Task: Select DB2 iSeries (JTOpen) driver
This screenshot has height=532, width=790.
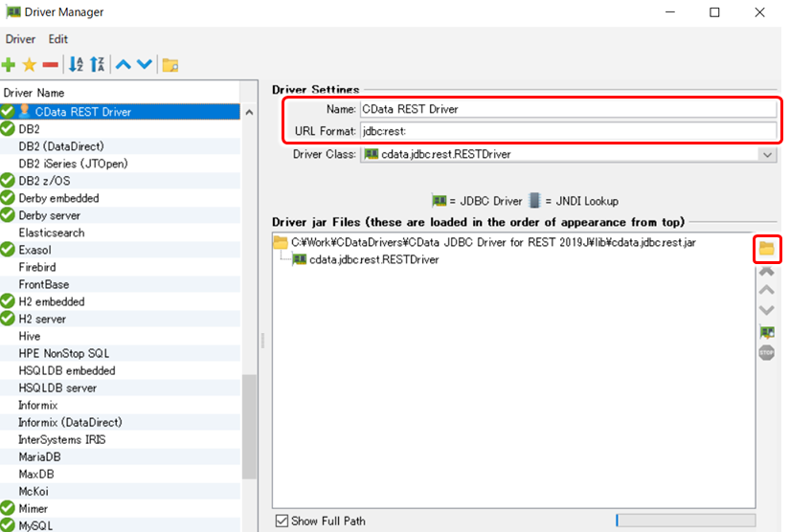Action: click(120, 164)
